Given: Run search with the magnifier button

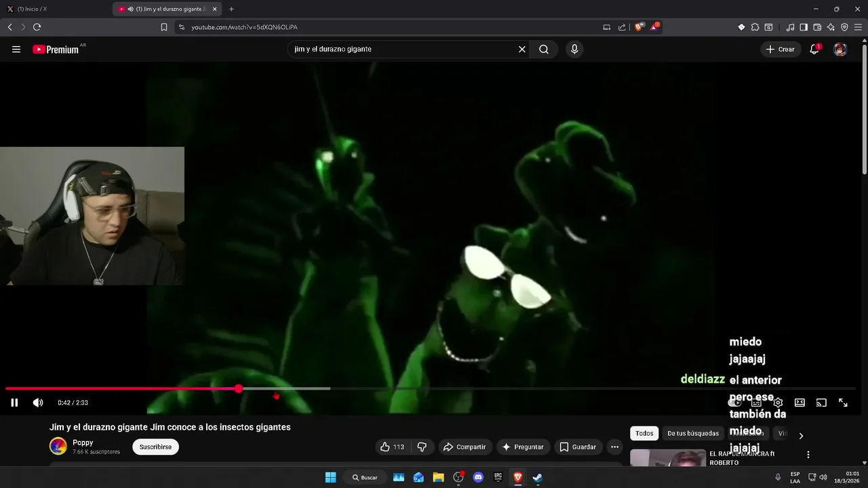Looking at the screenshot, I should pos(544,49).
